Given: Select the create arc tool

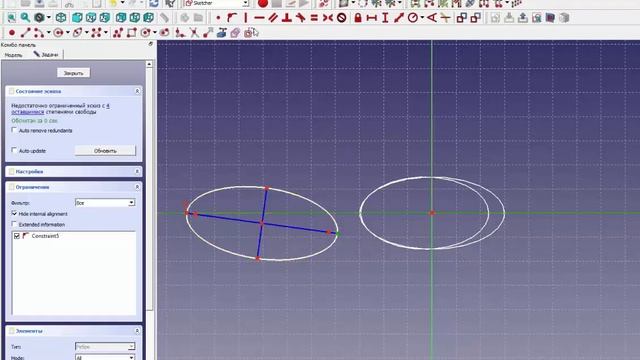Looking at the screenshot, I should pos(39,33).
